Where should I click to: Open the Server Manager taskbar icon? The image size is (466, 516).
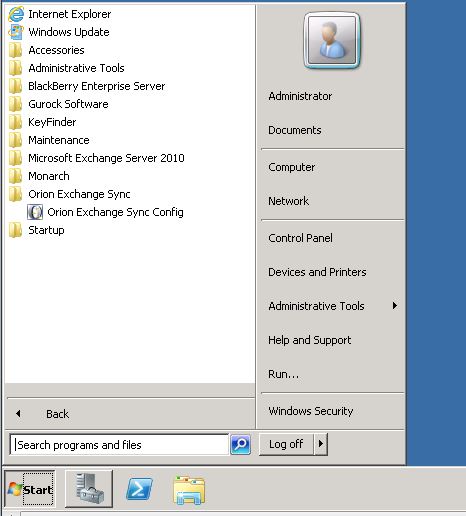[89, 489]
